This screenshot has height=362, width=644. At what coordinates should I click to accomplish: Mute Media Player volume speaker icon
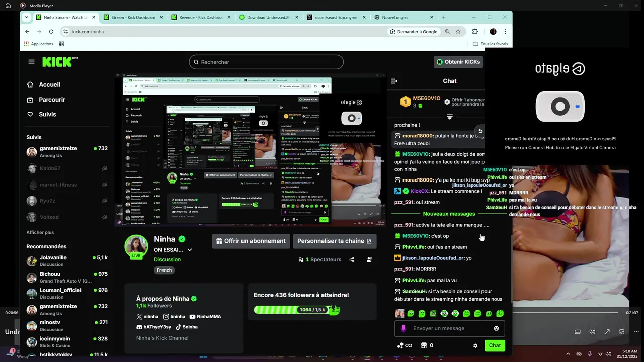[592, 332]
